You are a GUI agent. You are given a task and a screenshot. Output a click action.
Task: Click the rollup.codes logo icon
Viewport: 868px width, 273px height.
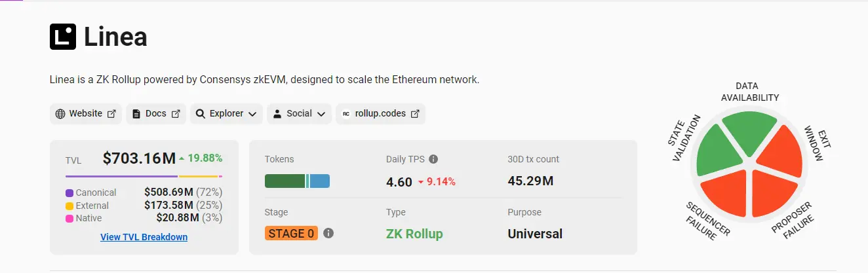pyautogui.click(x=346, y=114)
